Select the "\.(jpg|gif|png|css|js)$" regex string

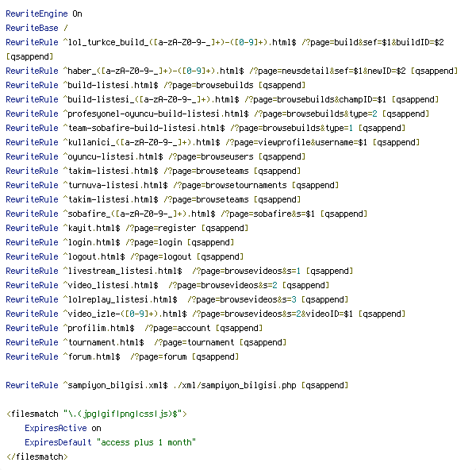click(x=123, y=414)
